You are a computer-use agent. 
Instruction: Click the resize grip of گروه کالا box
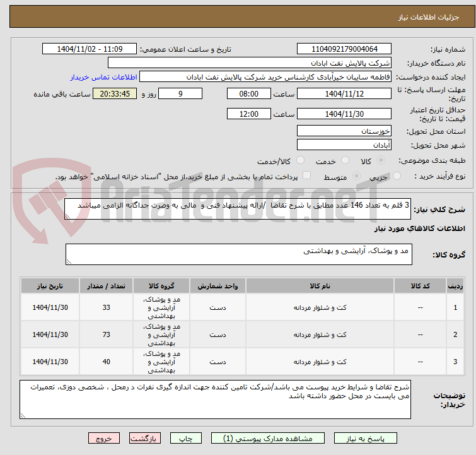click(x=69, y=262)
